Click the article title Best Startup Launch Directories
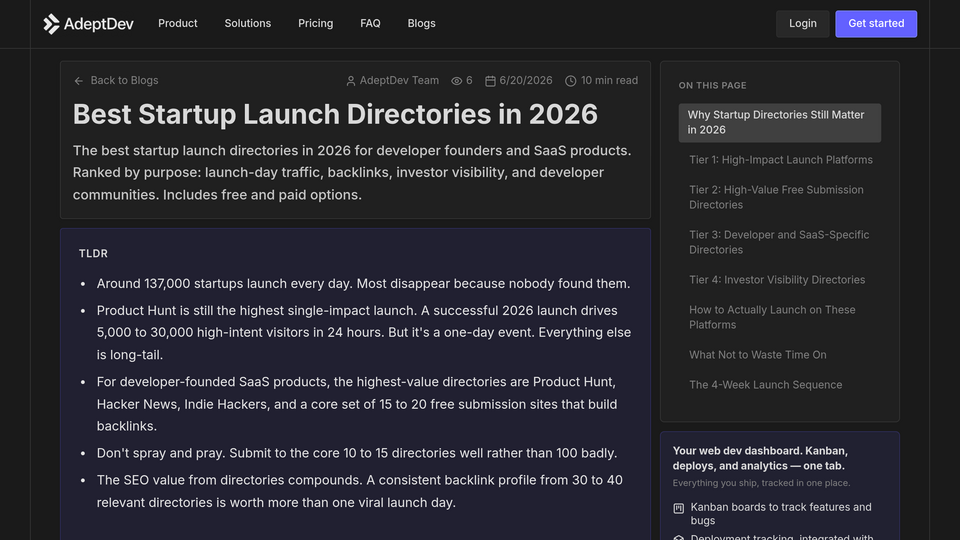Image resolution: width=960 pixels, height=540 pixels. tap(335, 114)
